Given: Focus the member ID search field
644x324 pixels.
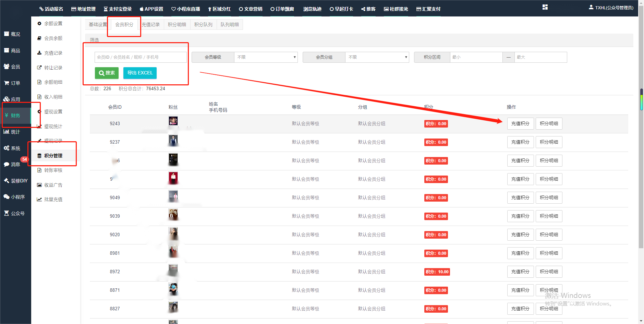Looking at the screenshot, I should click(x=141, y=57).
